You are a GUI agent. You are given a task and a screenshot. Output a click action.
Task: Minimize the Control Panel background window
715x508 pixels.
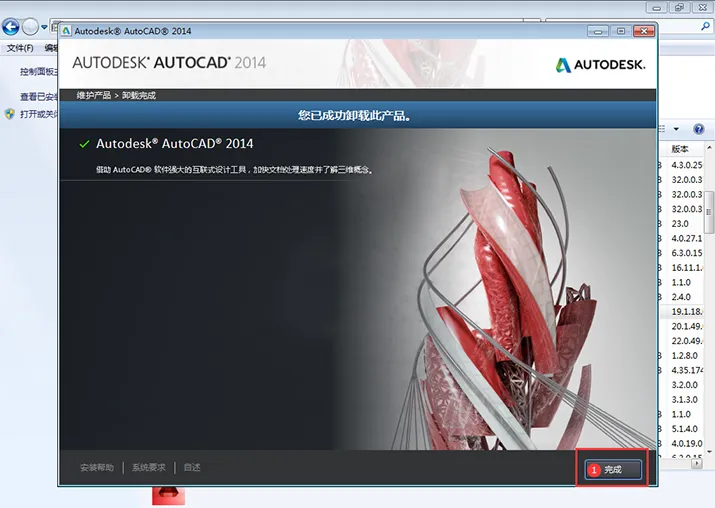click(657, 7)
